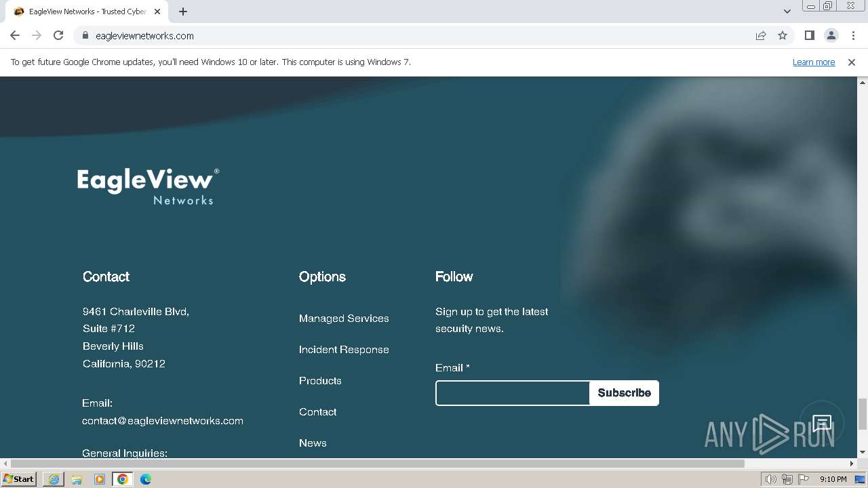Click the horizontal scrollbar thumb

[378, 464]
